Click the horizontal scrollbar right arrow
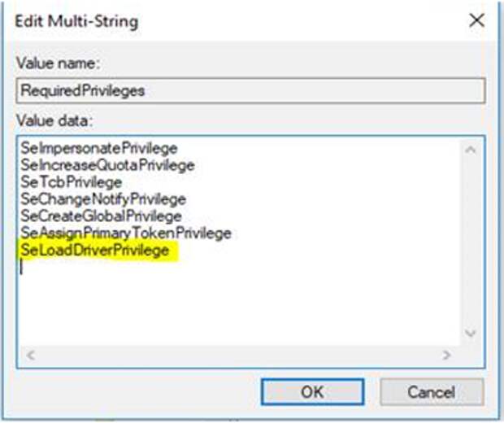 click(x=446, y=355)
